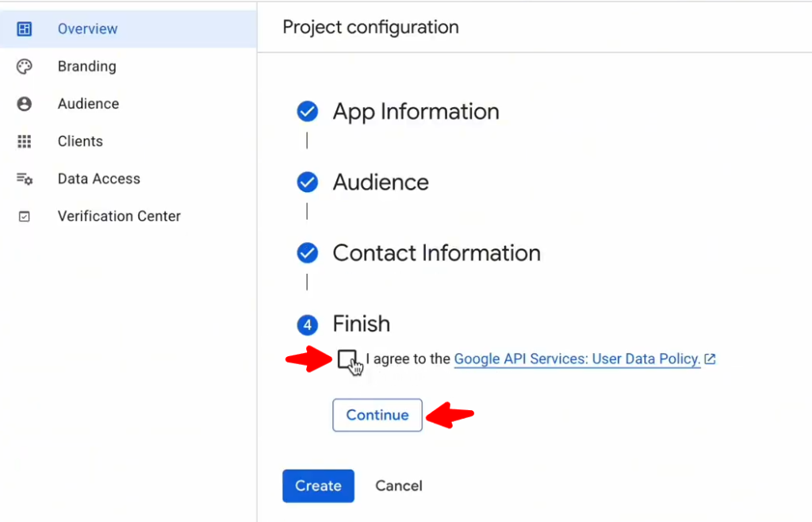Select the step 4 Finish number badge
Viewport: 812px width, 522px height.
coord(307,324)
